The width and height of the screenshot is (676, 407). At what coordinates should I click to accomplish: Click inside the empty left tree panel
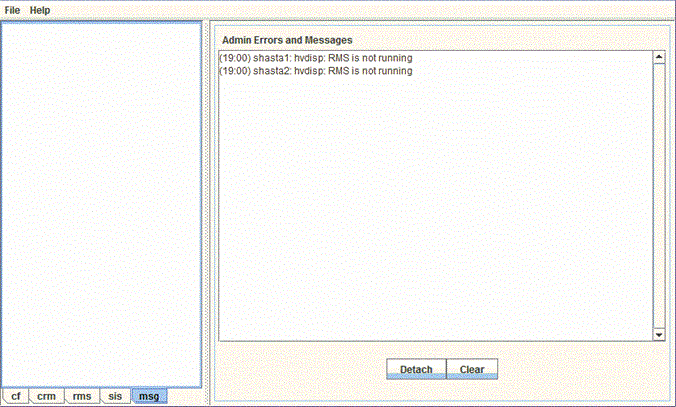point(100,200)
